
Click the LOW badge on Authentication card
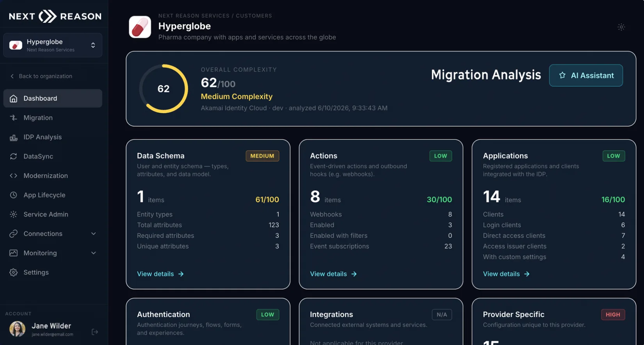coord(268,315)
